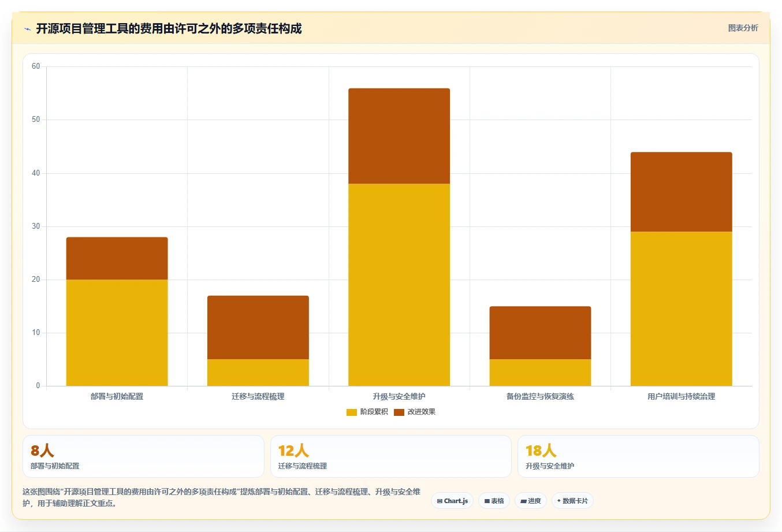The image size is (782, 532).
Task: Click yellow bar segment for 用户培训与持续治理
Action: point(682,309)
